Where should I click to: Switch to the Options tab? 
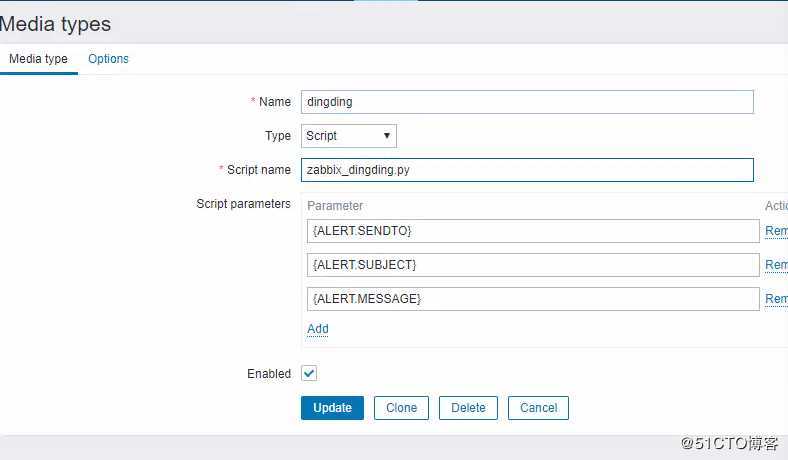point(108,59)
